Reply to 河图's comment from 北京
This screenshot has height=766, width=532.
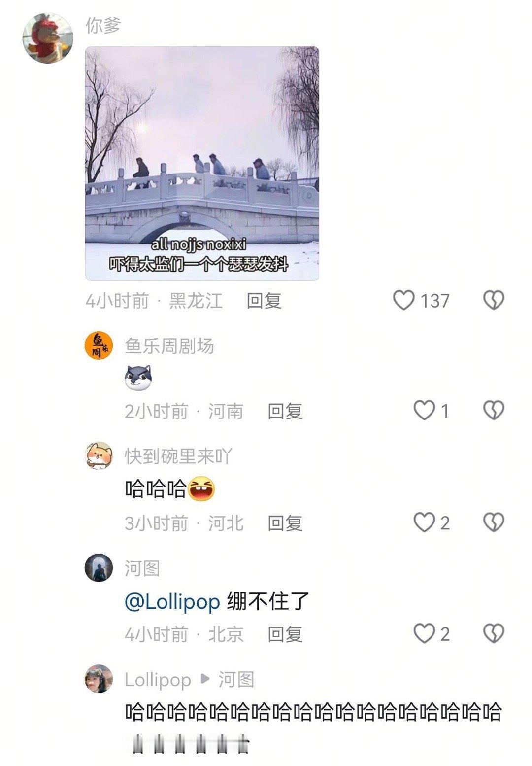(285, 634)
